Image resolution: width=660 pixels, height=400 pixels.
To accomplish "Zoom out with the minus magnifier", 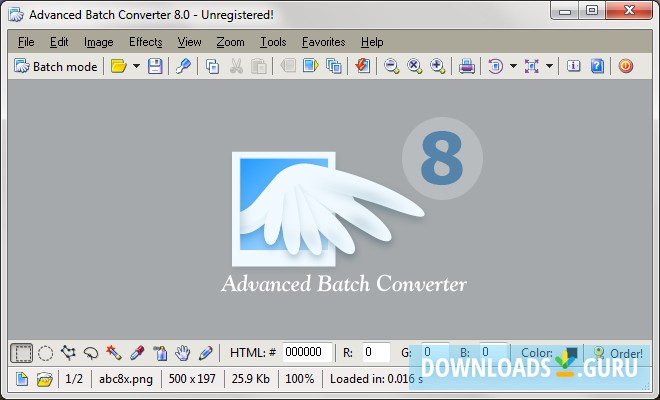I will click(x=391, y=66).
